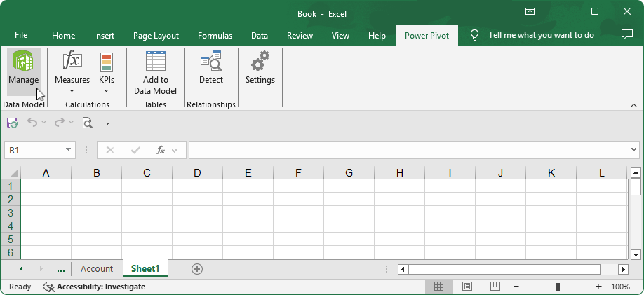Click the save icon in quick access toolbar
The height and width of the screenshot is (295, 644).
tap(13, 122)
